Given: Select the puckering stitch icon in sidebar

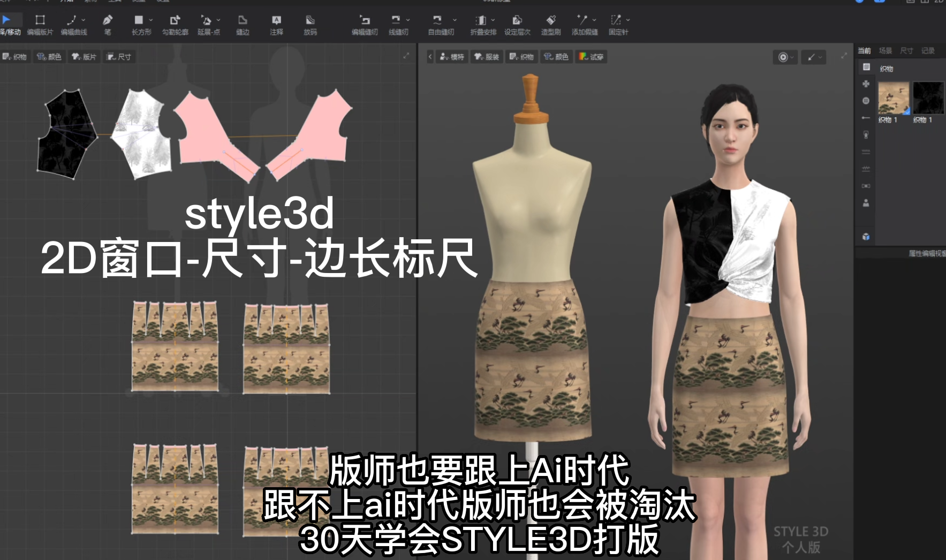Looking at the screenshot, I should coord(866,169).
